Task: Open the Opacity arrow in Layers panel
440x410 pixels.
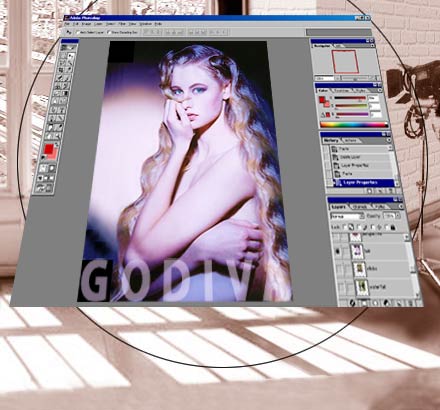Action: [398, 216]
